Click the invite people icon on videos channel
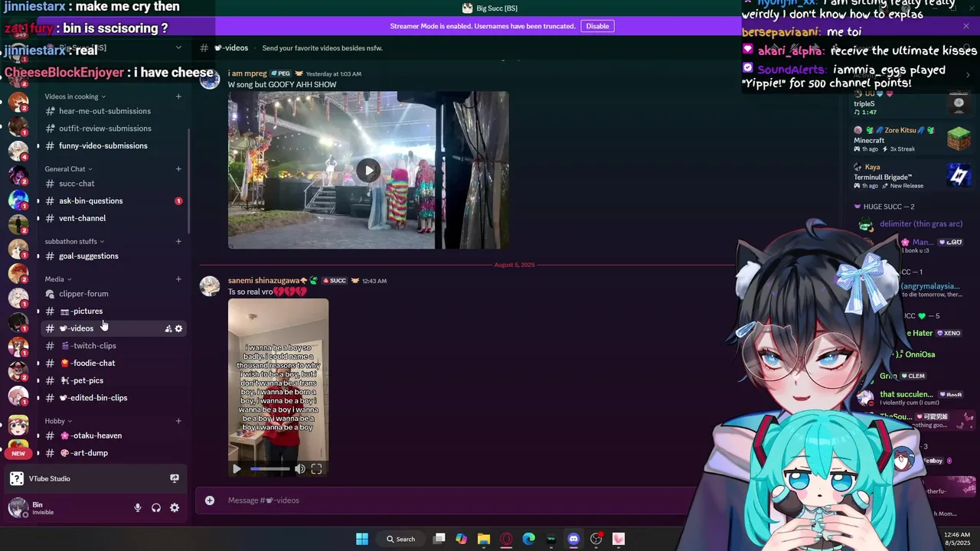Screen dimensions: 980x551 pyautogui.click(x=168, y=328)
